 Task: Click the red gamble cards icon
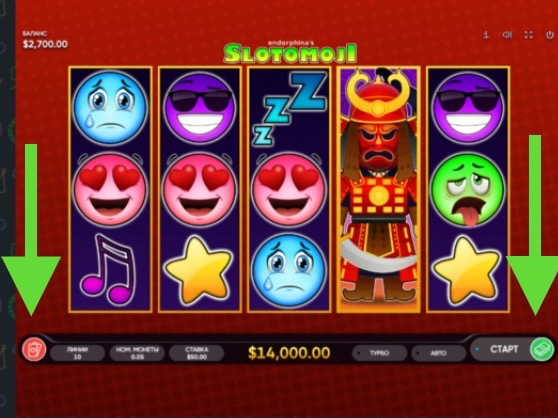34,349
